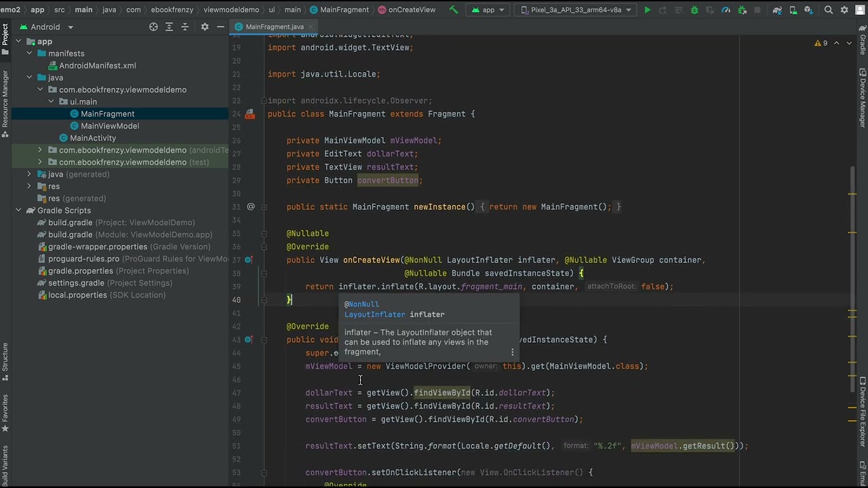Go to next highlighted error arrow

(x=848, y=43)
